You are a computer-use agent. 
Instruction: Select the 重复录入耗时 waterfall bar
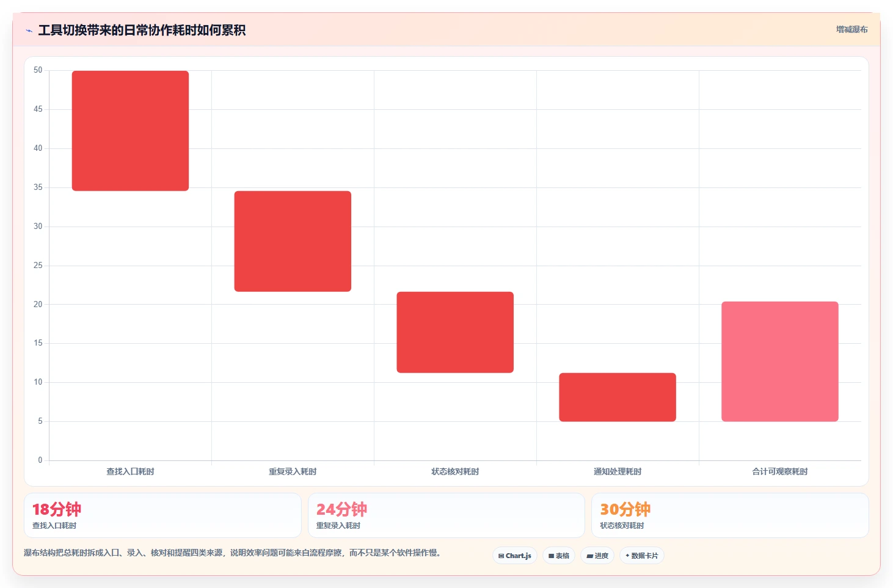pos(293,241)
